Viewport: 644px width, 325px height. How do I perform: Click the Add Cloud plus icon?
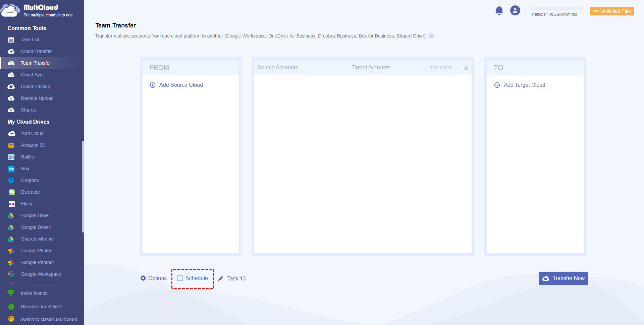pos(12,133)
